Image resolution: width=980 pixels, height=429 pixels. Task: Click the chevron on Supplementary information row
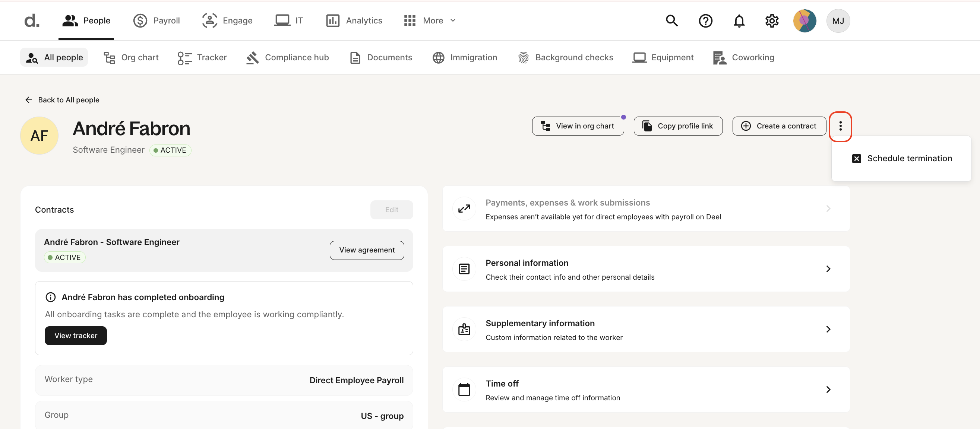(x=828, y=329)
